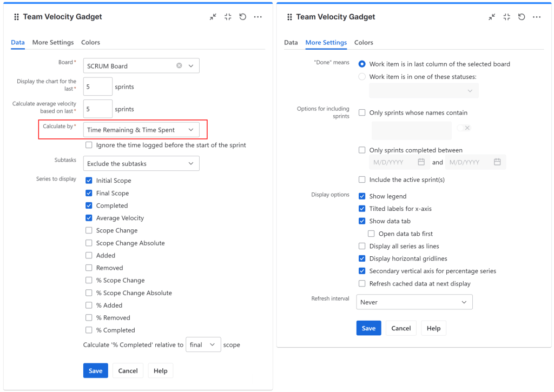
Task: Open the Subtasks dropdown
Action: click(141, 163)
